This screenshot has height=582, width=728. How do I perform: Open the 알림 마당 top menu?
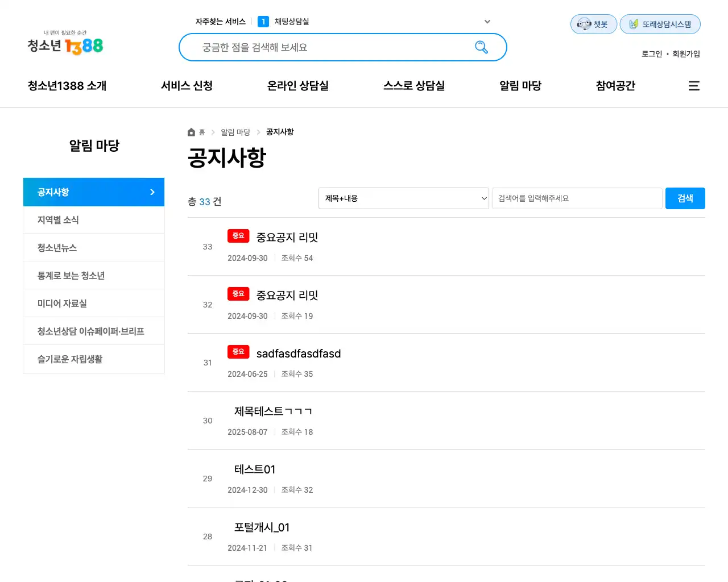tap(520, 86)
